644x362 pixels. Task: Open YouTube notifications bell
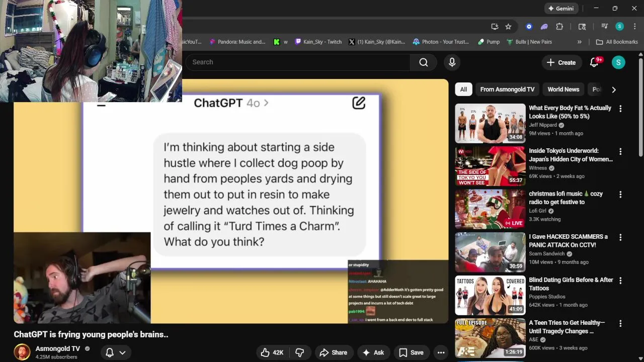[594, 62]
